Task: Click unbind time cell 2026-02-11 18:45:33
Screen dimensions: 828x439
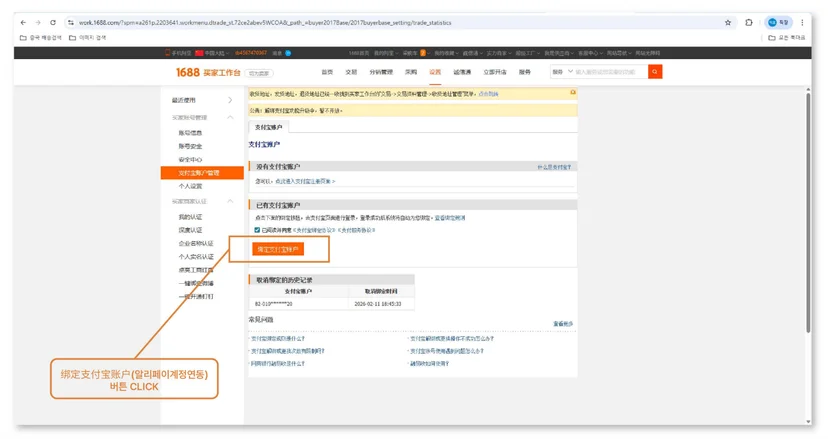Action: coord(378,304)
